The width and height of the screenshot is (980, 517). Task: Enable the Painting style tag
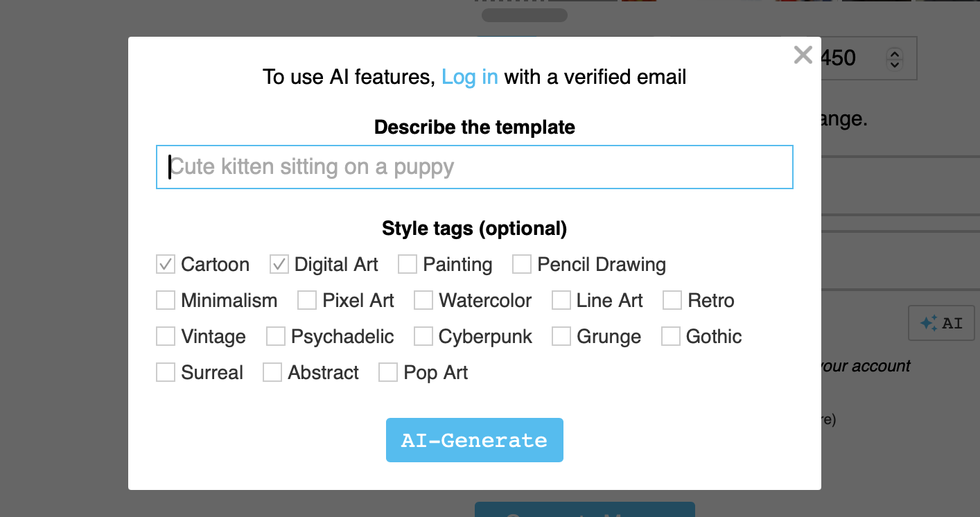pyautogui.click(x=408, y=264)
